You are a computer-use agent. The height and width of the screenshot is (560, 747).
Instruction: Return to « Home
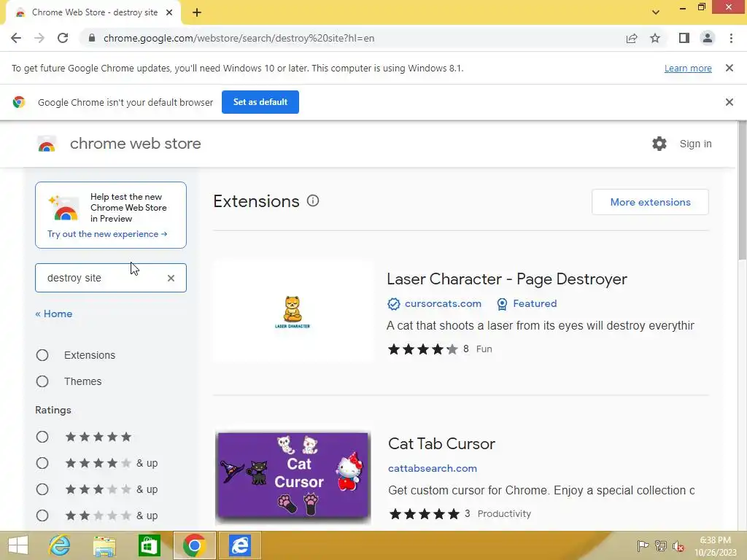tap(54, 314)
